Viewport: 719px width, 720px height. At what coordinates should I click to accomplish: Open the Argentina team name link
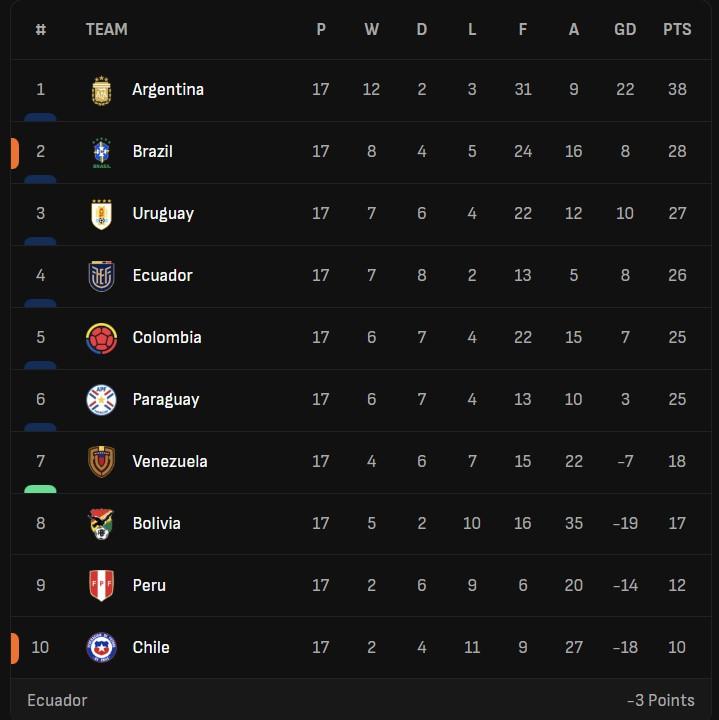[168, 90]
